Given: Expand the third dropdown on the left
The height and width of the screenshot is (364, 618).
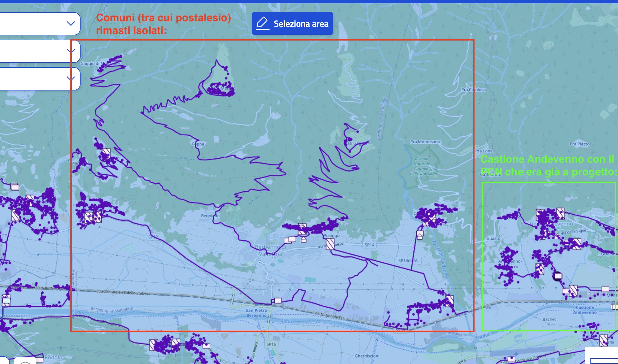Looking at the screenshot, I should coord(71,79).
